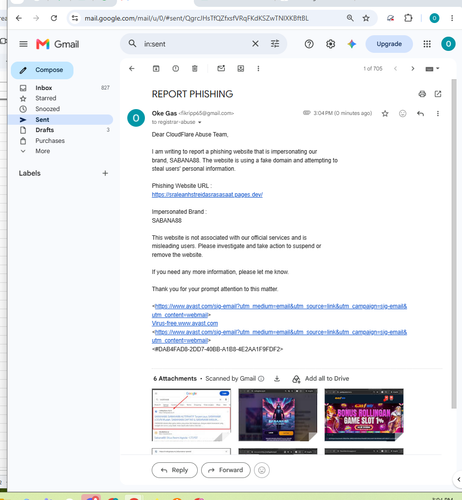462x500 pixels.
Task: Click the Compose button
Action: point(42,70)
